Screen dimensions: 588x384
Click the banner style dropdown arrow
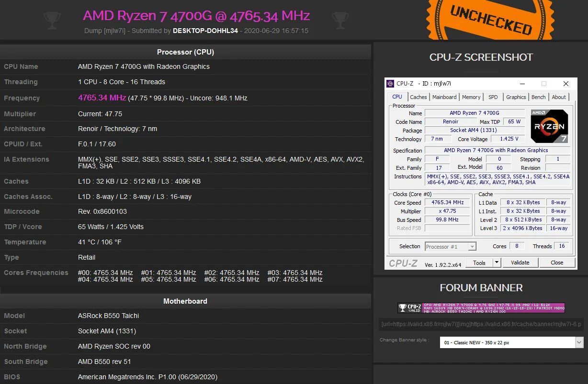pyautogui.click(x=579, y=342)
